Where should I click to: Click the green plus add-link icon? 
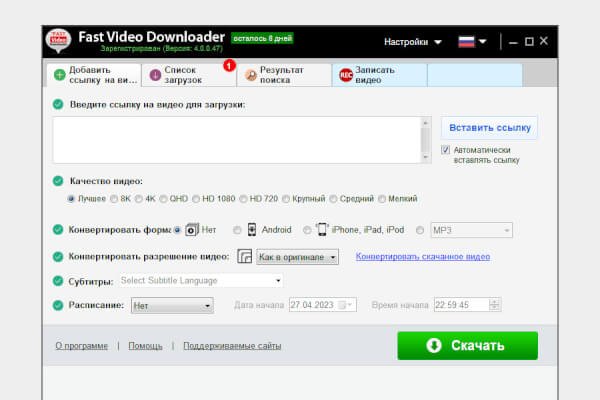60,75
